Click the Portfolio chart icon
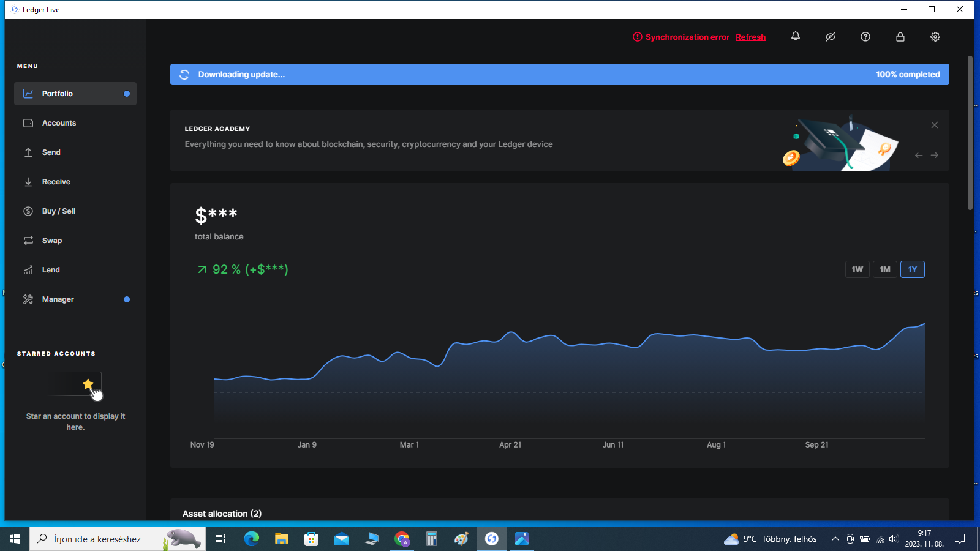 tap(28, 94)
